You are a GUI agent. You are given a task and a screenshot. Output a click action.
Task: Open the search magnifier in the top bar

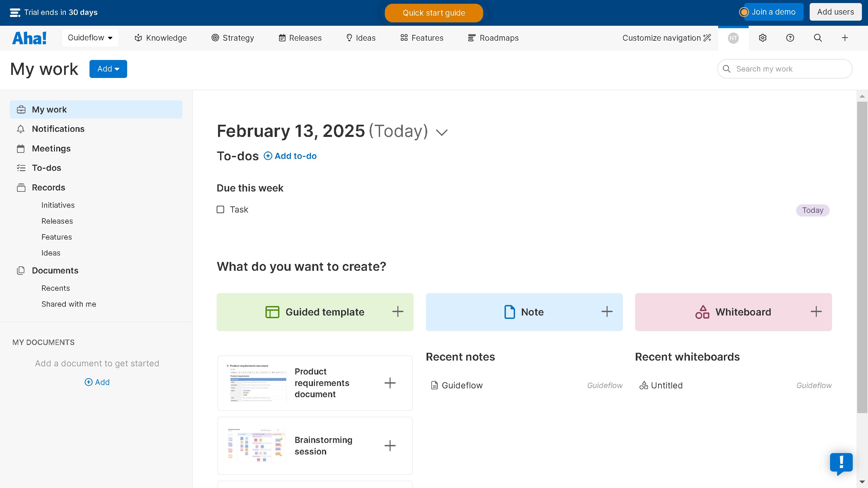pyautogui.click(x=817, y=38)
